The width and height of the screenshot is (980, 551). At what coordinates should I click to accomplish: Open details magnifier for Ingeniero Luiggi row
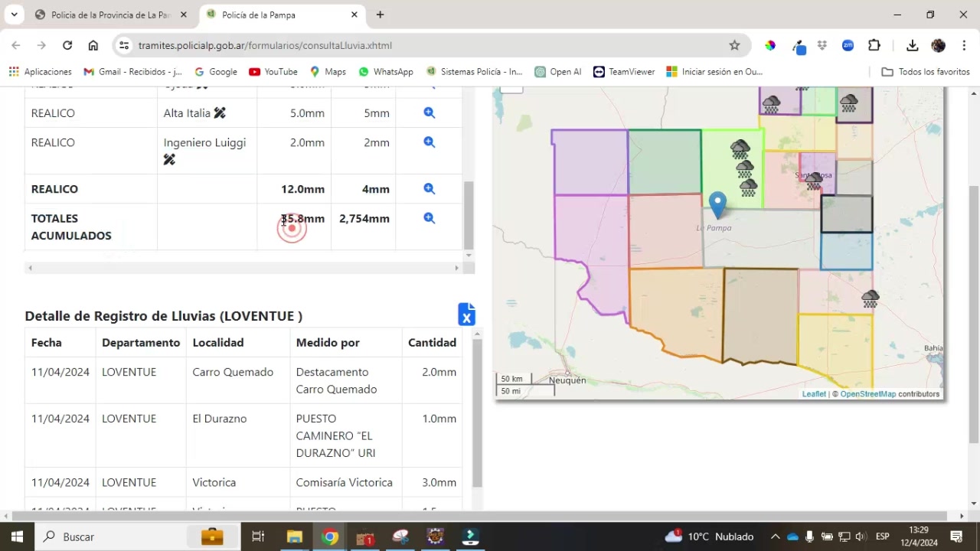(430, 142)
